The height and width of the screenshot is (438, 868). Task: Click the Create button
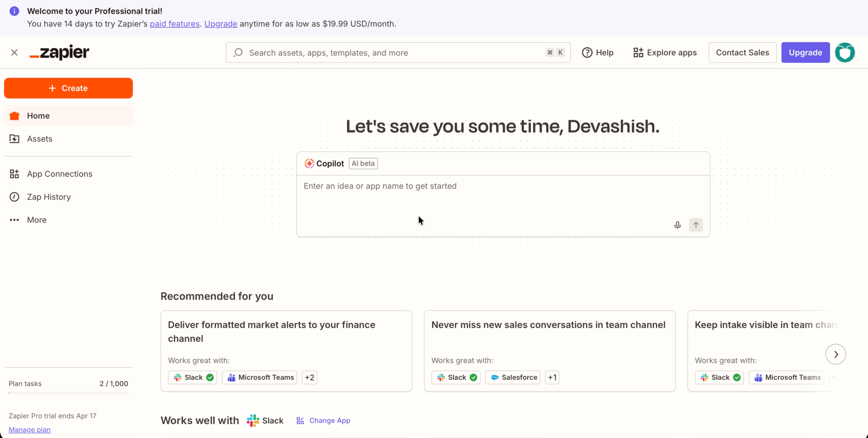(x=68, y=88)
